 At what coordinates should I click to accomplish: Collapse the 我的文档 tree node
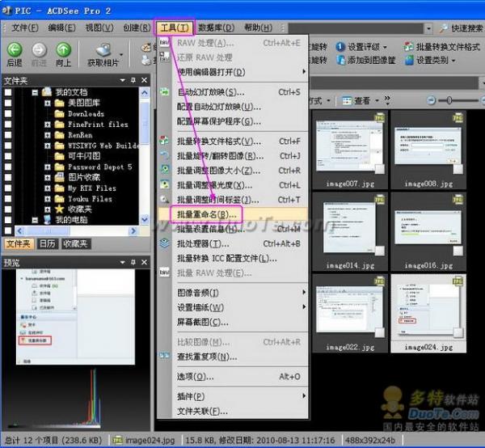click(35, 92)
